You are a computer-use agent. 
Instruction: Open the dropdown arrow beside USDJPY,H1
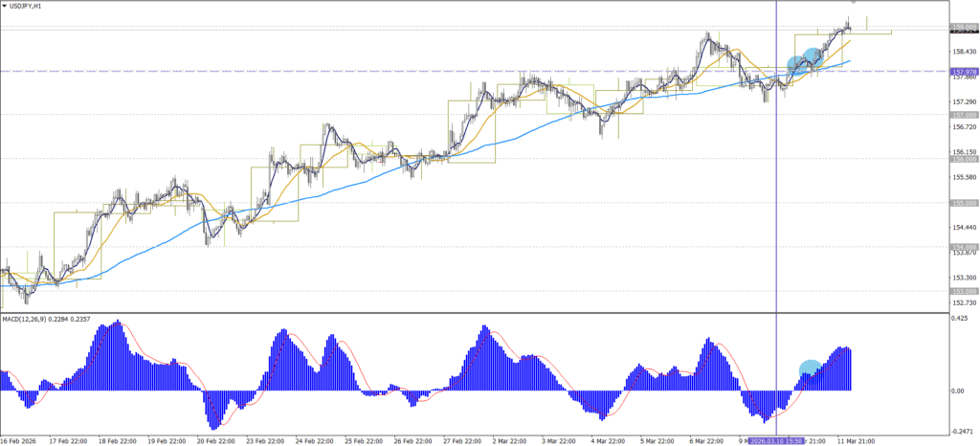coord(6,7)
